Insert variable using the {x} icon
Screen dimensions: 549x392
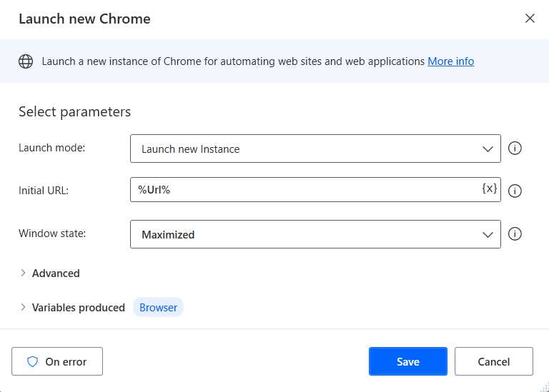[x=490, y=189]
